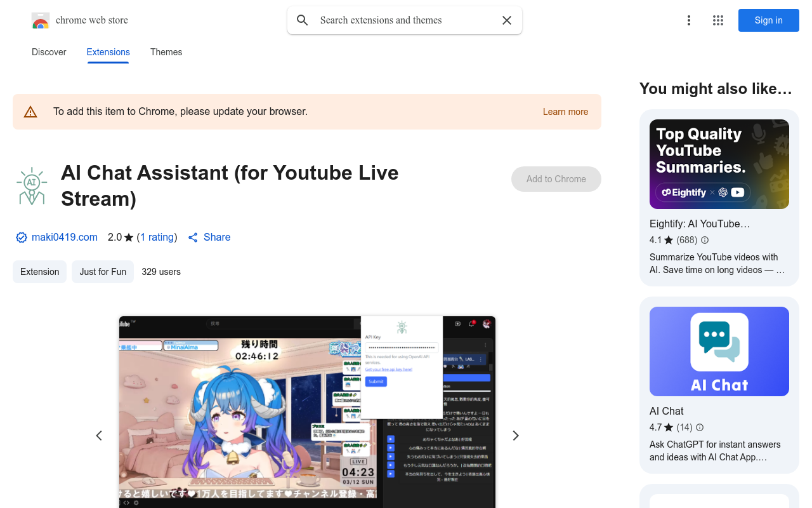812x508 pixels.
Task: Open the extension screenshot preview
Action: tap(307, 412)
